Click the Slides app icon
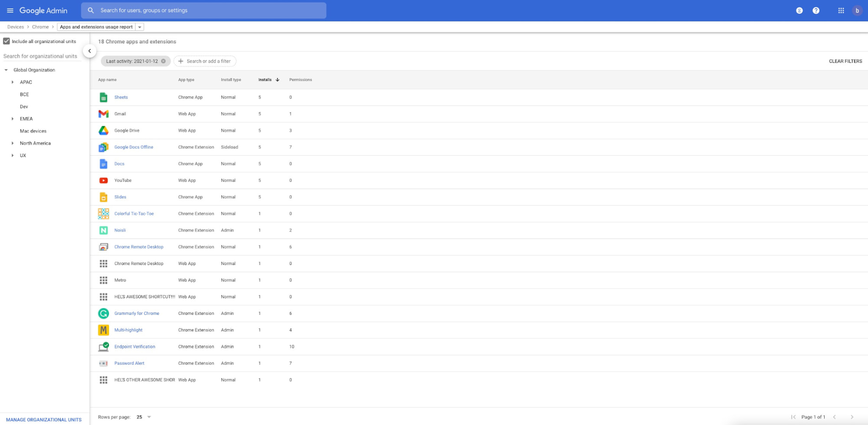868x425 pixels. pos(103,197)
